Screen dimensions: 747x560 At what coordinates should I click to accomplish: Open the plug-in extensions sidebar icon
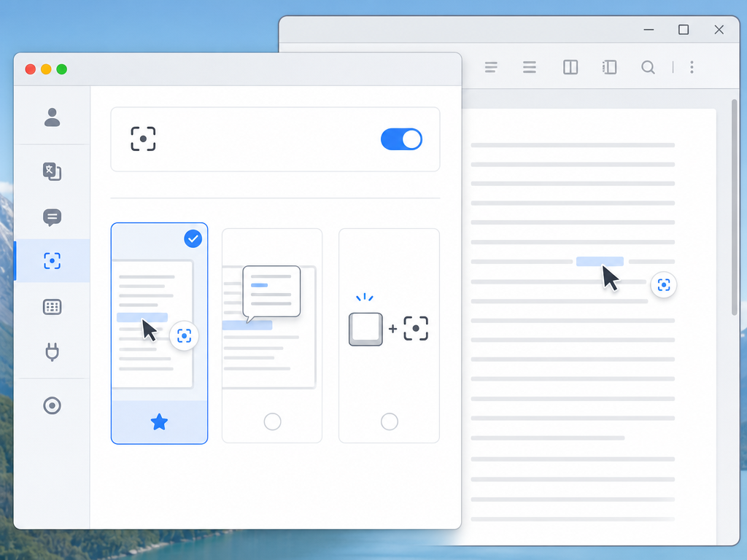click(52, 352)
